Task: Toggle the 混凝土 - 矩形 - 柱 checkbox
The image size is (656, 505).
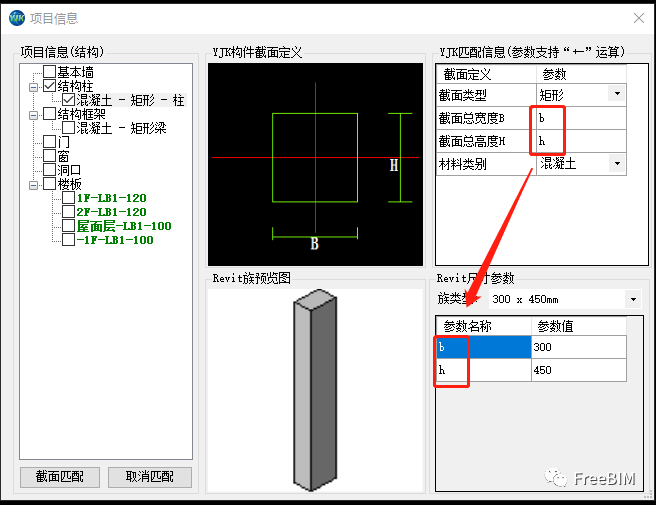Action: pyautogui.click(x=69, y=100)
